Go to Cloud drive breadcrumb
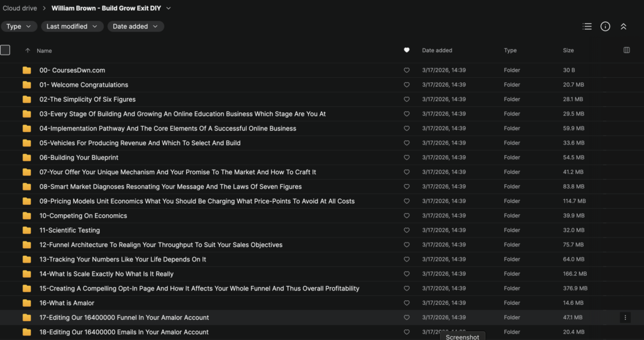 (19, 8)
